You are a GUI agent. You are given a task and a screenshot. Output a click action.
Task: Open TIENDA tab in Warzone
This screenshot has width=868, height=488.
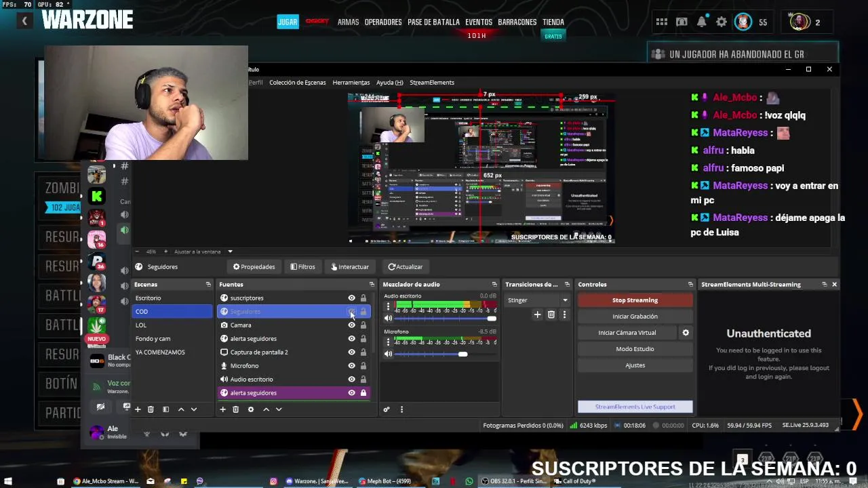point(553,22)
